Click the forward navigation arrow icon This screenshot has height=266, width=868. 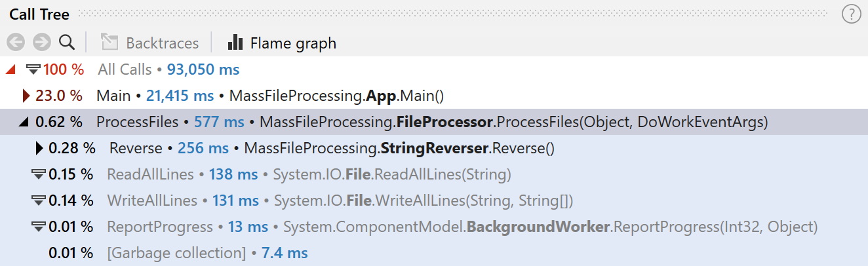41,43
